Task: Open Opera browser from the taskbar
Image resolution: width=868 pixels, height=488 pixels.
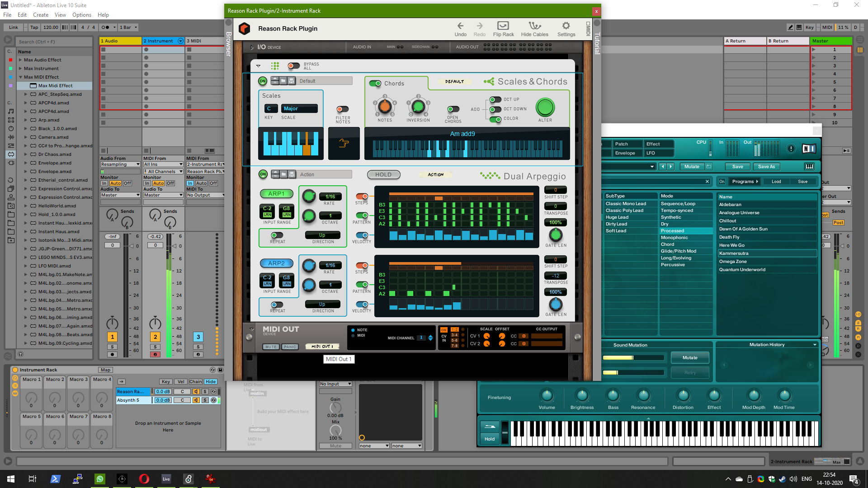Action: tap(144, 479)
